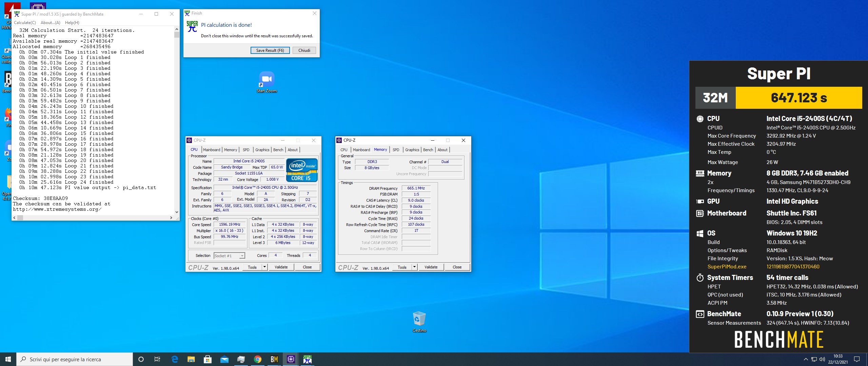Expand Tools dropdown arrow in left CPU-Z

point(264,267)
